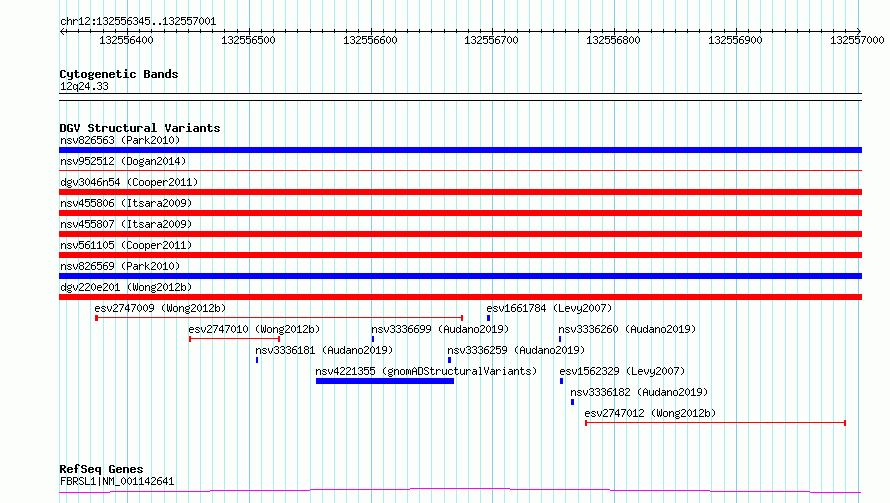890x503 pixels.
Task: Select the 12q24.33 band label
Action: coord(84,86)
